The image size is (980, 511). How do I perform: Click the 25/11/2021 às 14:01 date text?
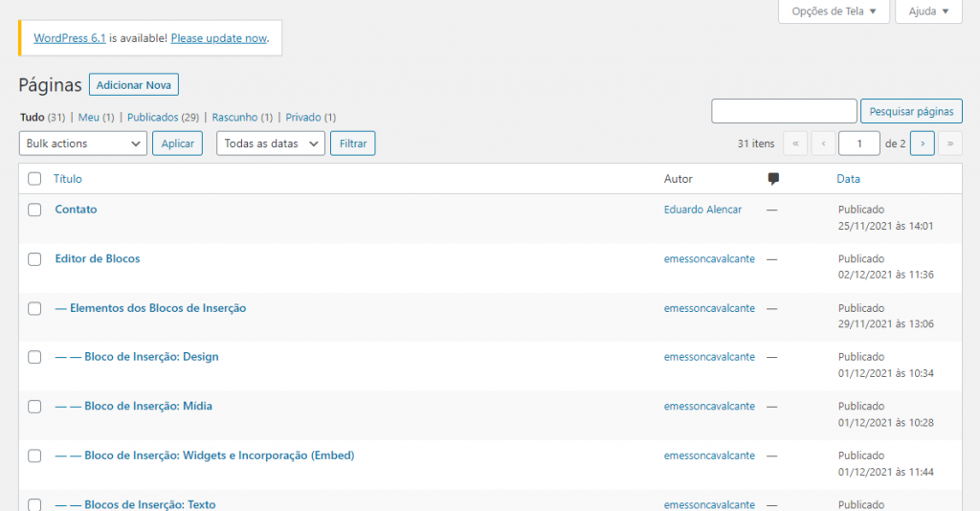click(885, 226)
